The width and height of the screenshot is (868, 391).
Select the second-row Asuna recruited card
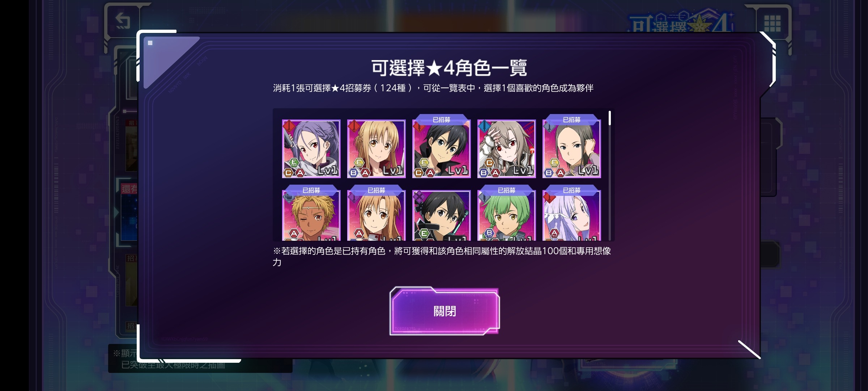(376, 216)
